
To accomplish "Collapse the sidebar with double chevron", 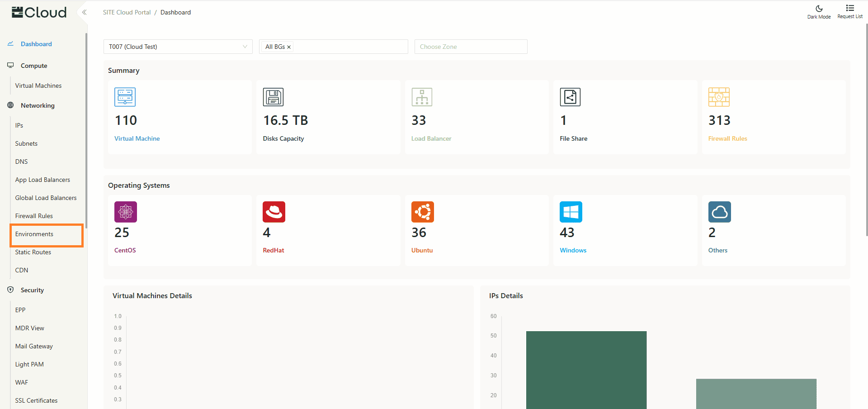I will [84, 12].
